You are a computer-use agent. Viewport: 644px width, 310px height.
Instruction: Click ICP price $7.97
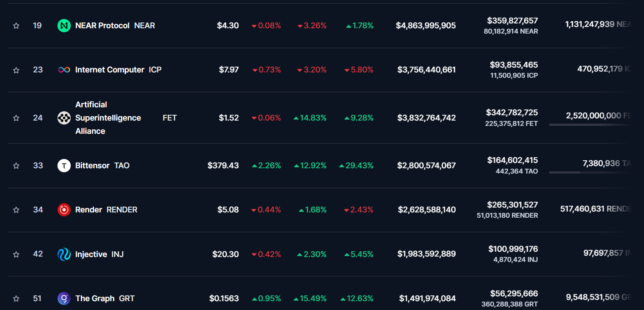coord(229,70)
